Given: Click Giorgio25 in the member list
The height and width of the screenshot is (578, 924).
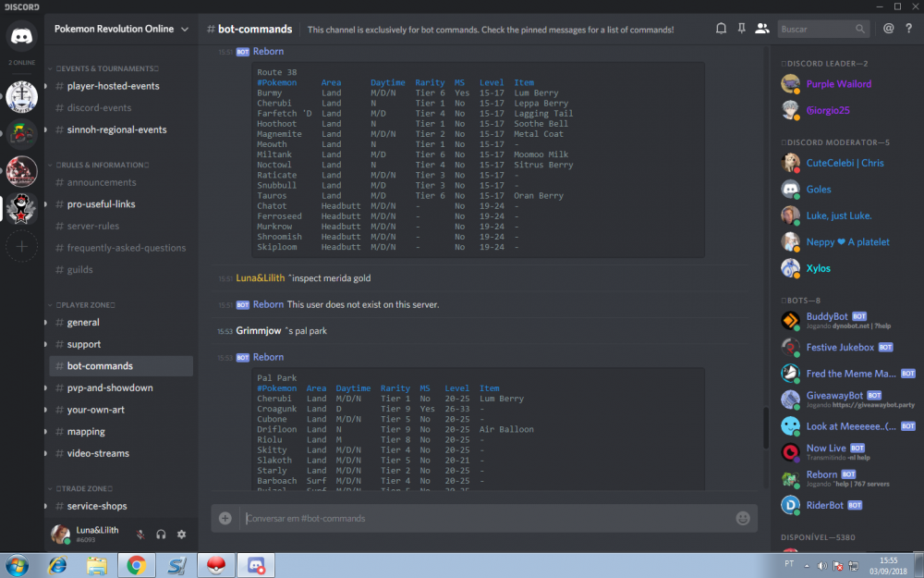Looking at the screenshot, I should coord(845,110).
